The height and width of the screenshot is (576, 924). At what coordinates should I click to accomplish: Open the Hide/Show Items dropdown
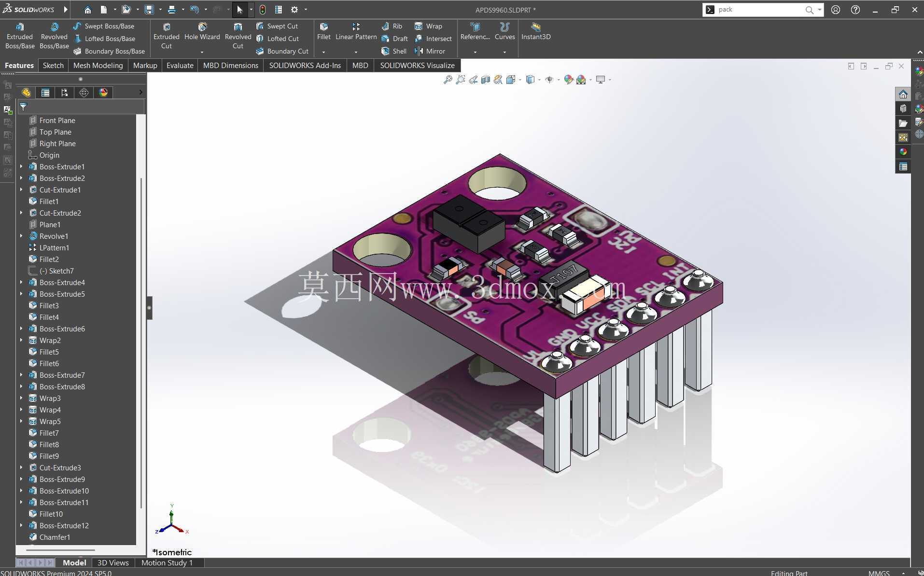(x=559, y=80)
